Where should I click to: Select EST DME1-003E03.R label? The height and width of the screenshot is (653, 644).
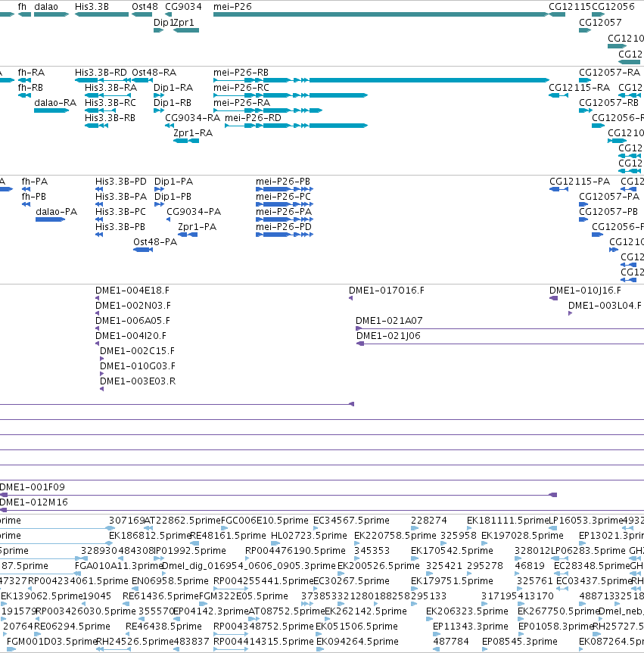click(x=138, y=381)
